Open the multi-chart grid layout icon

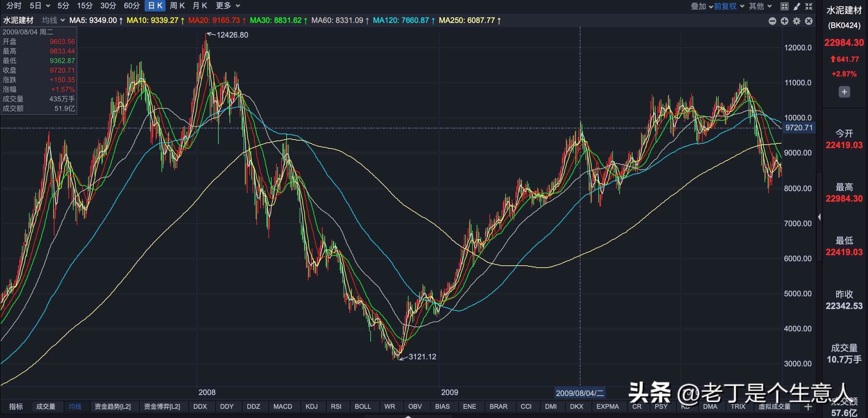(785, 6)
